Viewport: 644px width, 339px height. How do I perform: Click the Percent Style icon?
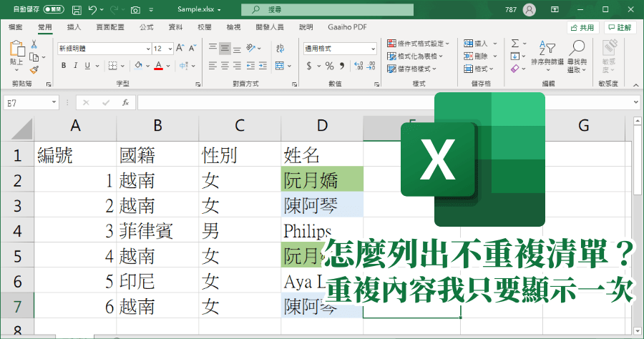(329, 66)
